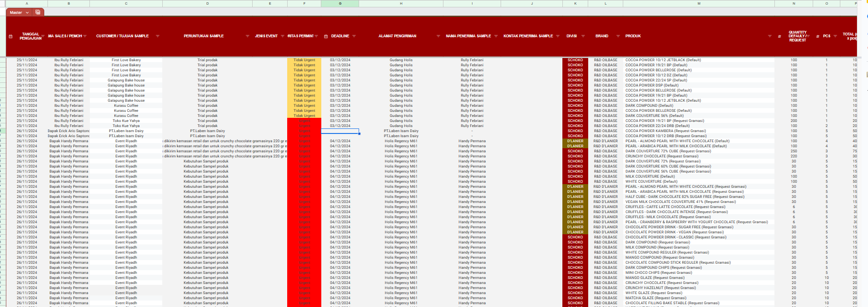Image resolution: width=868 pixels, height=307 pixels.
Task: Open filter icon for Peruntukan Sample column
Action: [248, 36]
